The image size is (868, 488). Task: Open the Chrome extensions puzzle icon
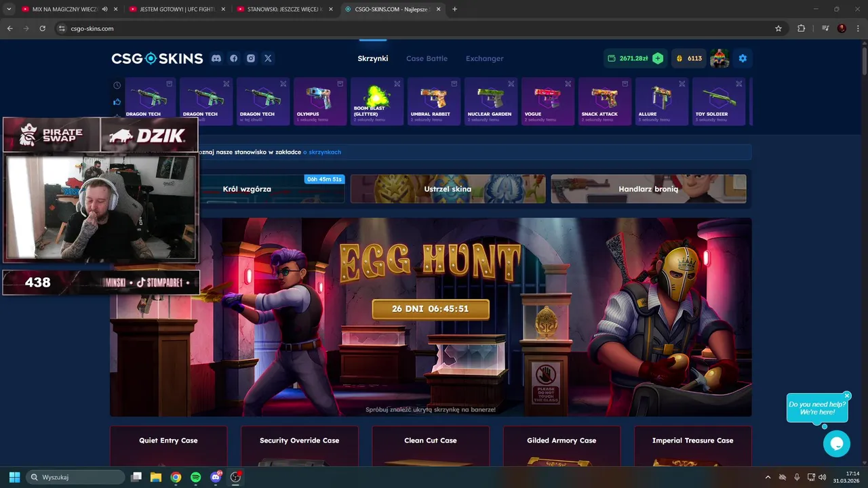tap(802, 28)
